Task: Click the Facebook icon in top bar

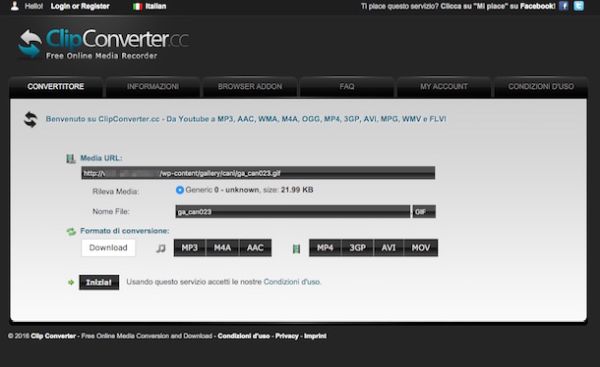Action: (x=563, y=6)
